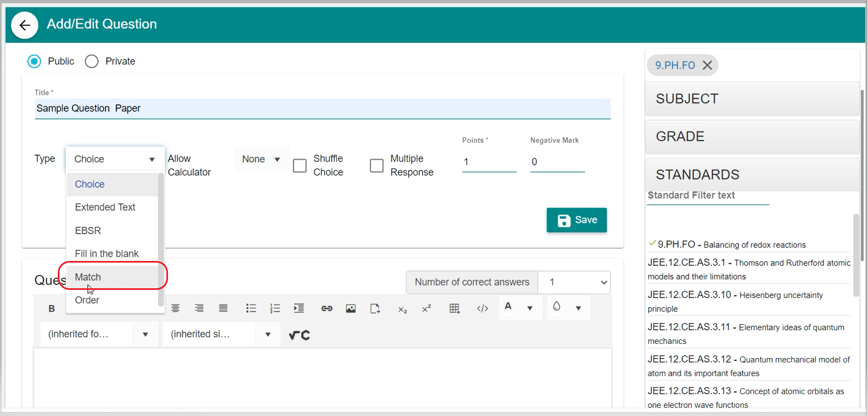The width and height of the screenshot is (868, 416).
Task: Open the background color picker
Action: (x=557, y=307)
